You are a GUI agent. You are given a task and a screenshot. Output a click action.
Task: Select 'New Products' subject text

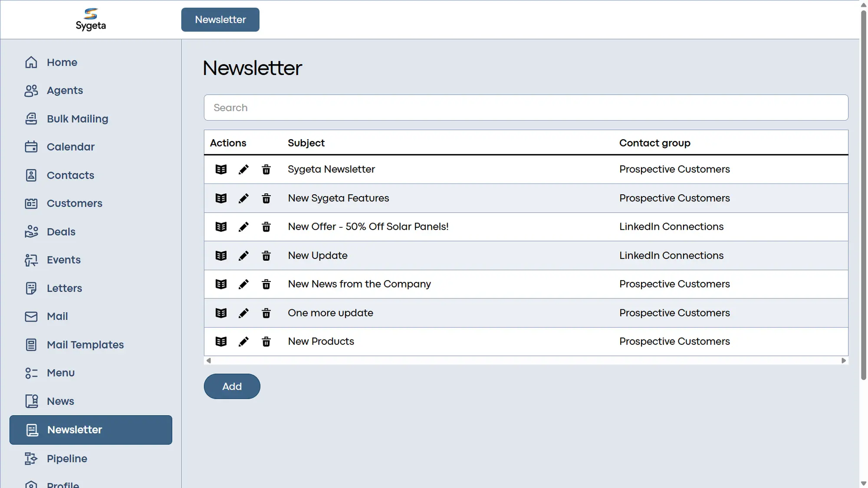pos(321,341)
